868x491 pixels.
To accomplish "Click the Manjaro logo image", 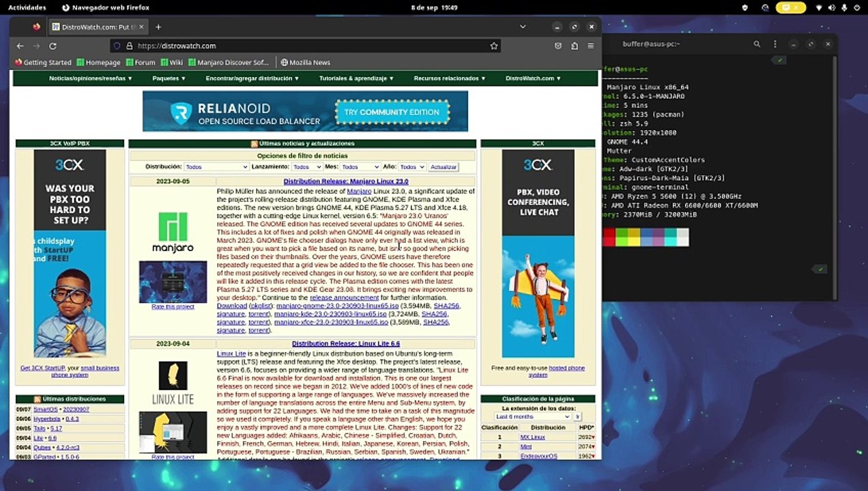I will [x=173, y=232].
